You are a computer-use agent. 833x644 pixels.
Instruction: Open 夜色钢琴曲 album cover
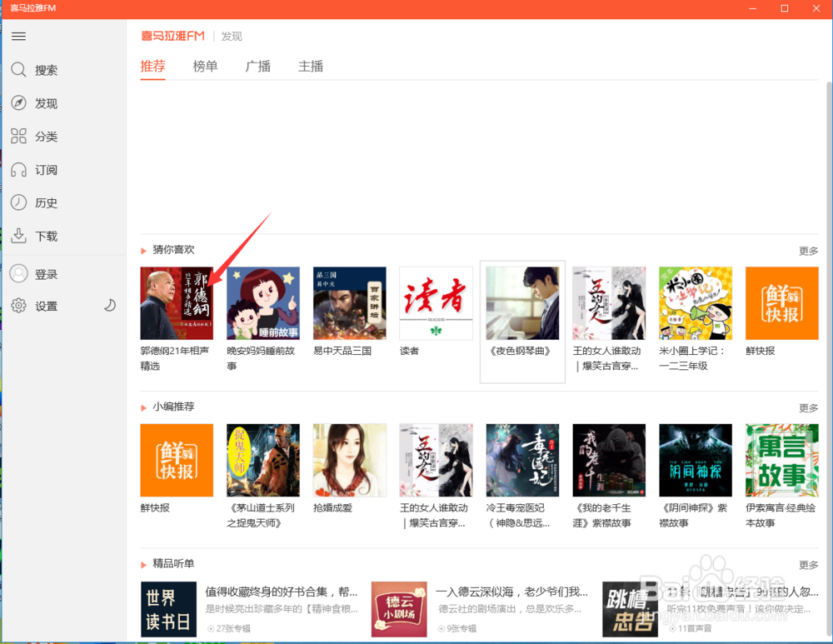click(523, 303)
